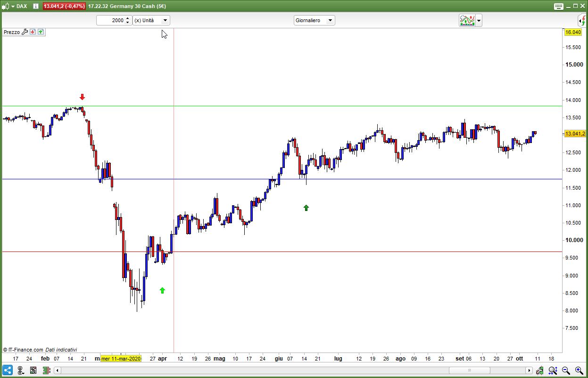Click the zoom out magnifier icon
Screen dimensions: 588x378
(x=566, y=370)
